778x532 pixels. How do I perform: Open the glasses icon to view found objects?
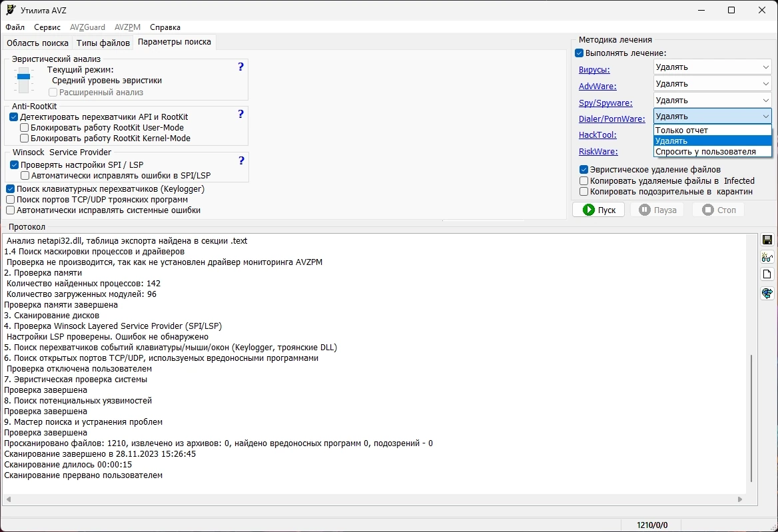(x=767, y=257)
